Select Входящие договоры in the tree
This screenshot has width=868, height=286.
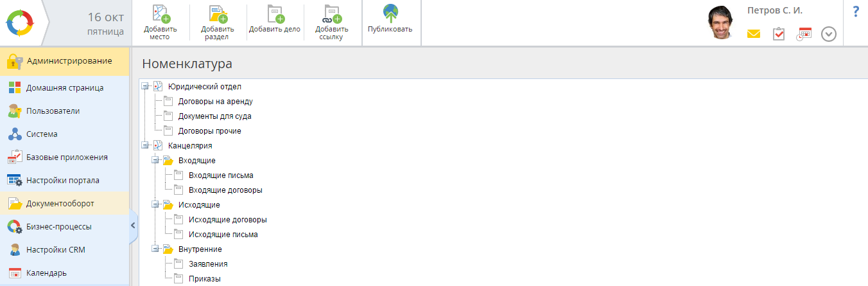pyautogui.click(x=225, y=190)
